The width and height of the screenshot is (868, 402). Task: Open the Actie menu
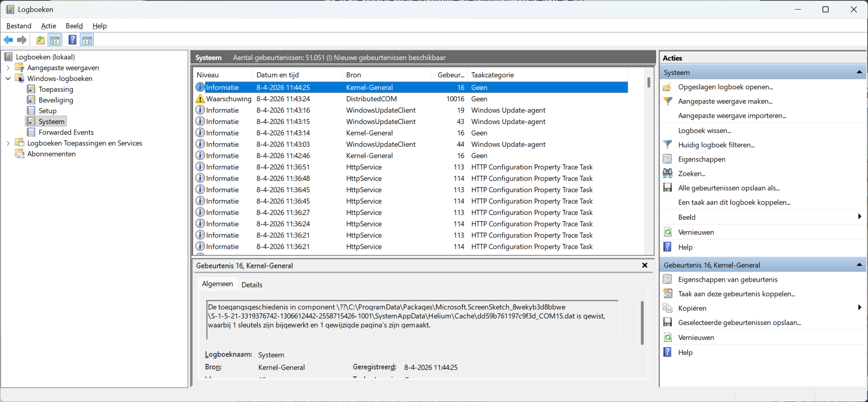pyautogui.click(x=49, y=26)
